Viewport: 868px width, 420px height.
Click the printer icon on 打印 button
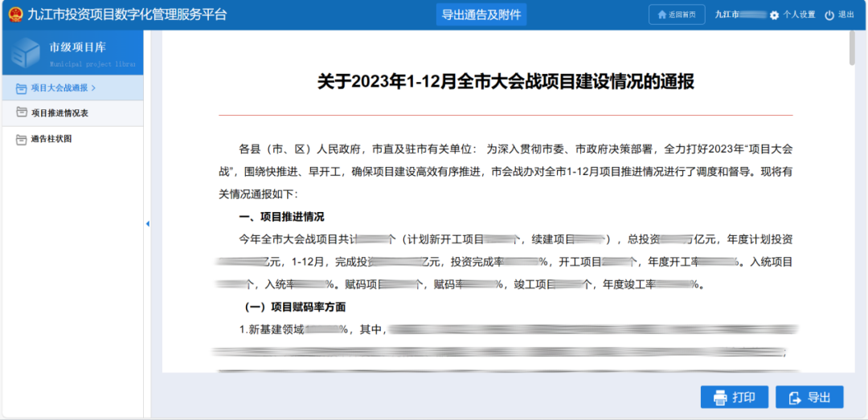click(720, 398)
